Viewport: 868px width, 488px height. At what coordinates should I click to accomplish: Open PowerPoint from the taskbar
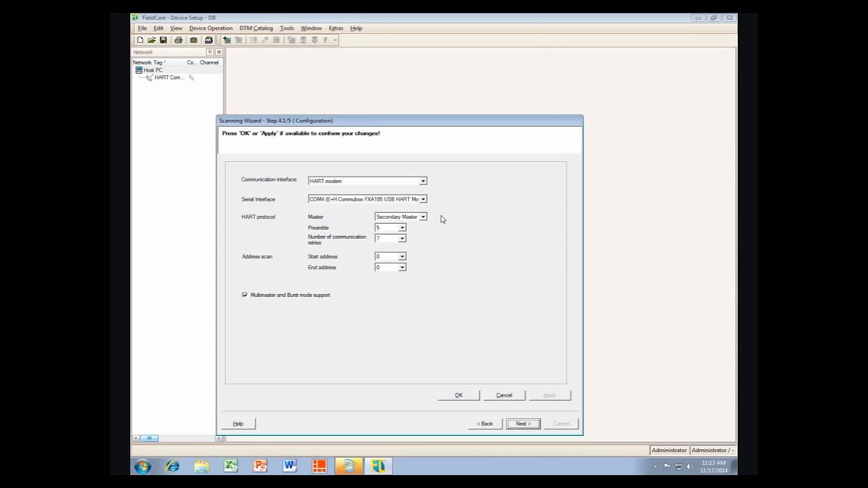click(x=260, y=466)
